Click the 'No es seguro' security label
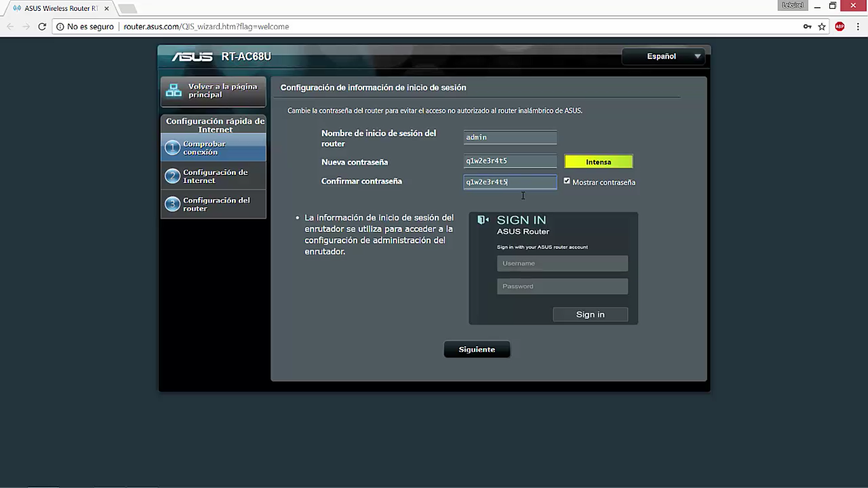The height and width of the screenshot is (488, 868). tap(90, 27)
